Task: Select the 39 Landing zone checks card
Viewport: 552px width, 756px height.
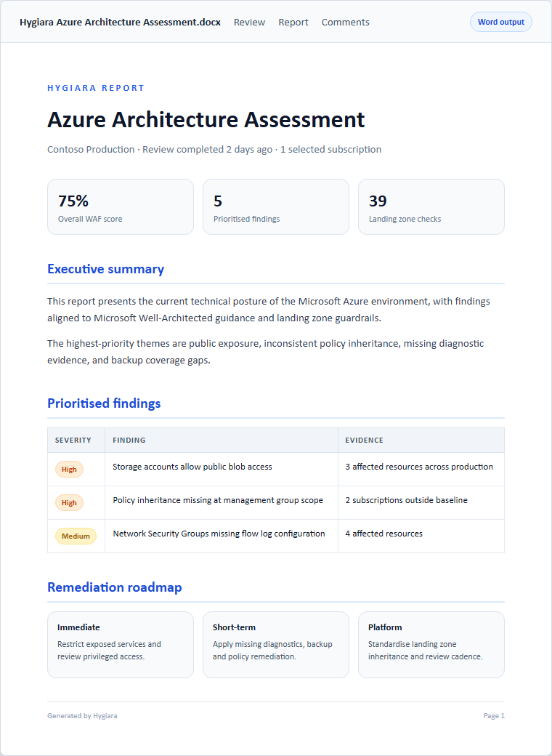Action: [x=431, y=207]
